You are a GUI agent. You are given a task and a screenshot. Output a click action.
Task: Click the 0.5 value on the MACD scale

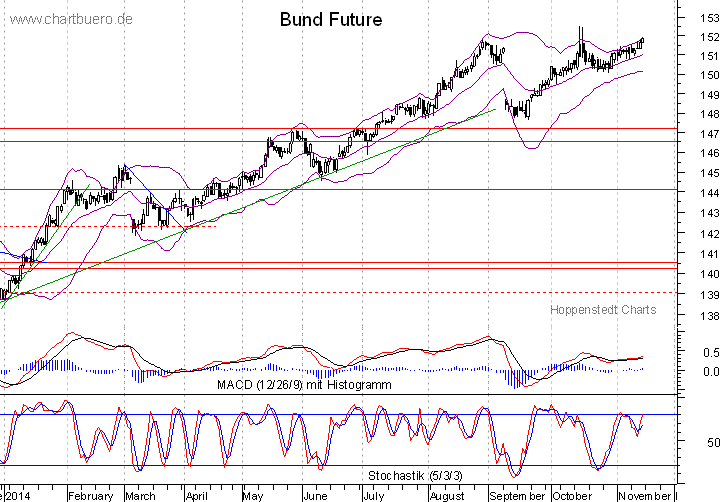pos(711,353)
